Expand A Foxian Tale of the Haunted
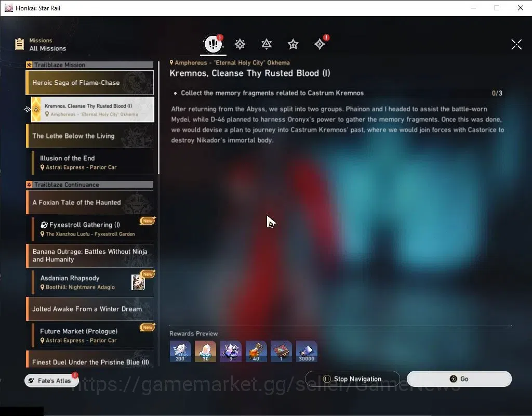The height and width of the screenshot is (416, 532). click(90, 202)
